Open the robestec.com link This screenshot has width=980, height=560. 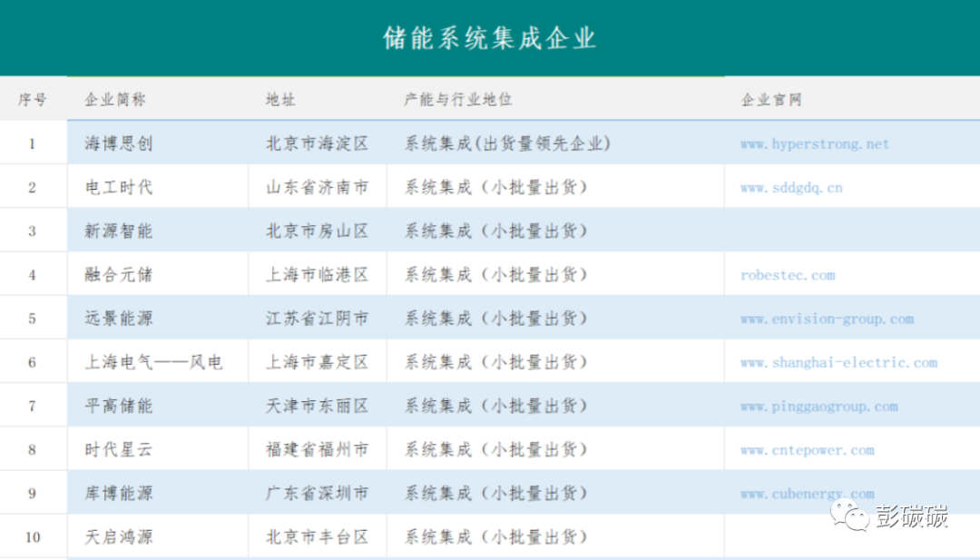[788, 275]
